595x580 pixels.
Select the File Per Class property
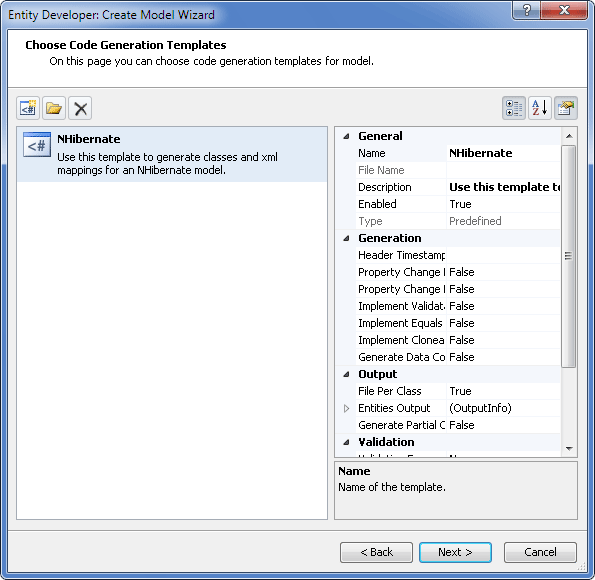[x=458, y=391]
